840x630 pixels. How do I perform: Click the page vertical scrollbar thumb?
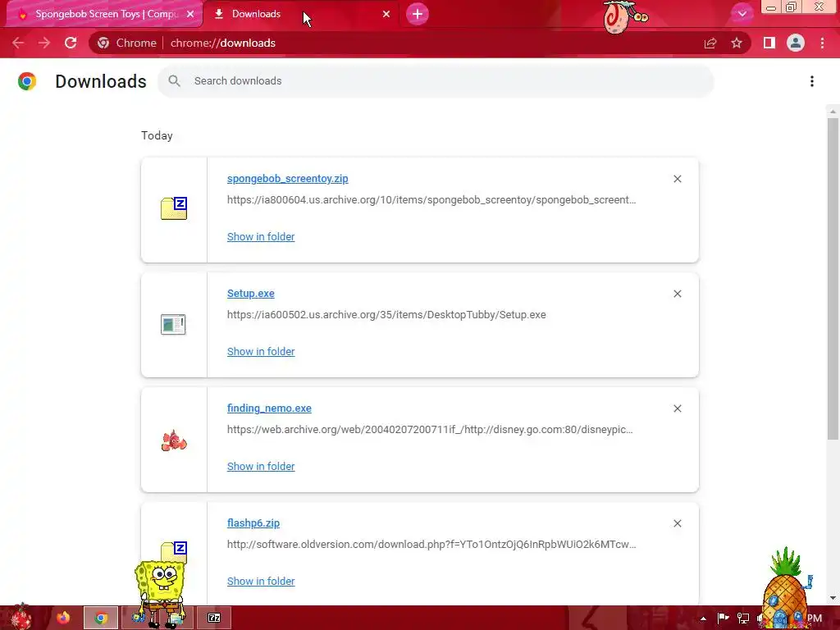tap(833, 279)
